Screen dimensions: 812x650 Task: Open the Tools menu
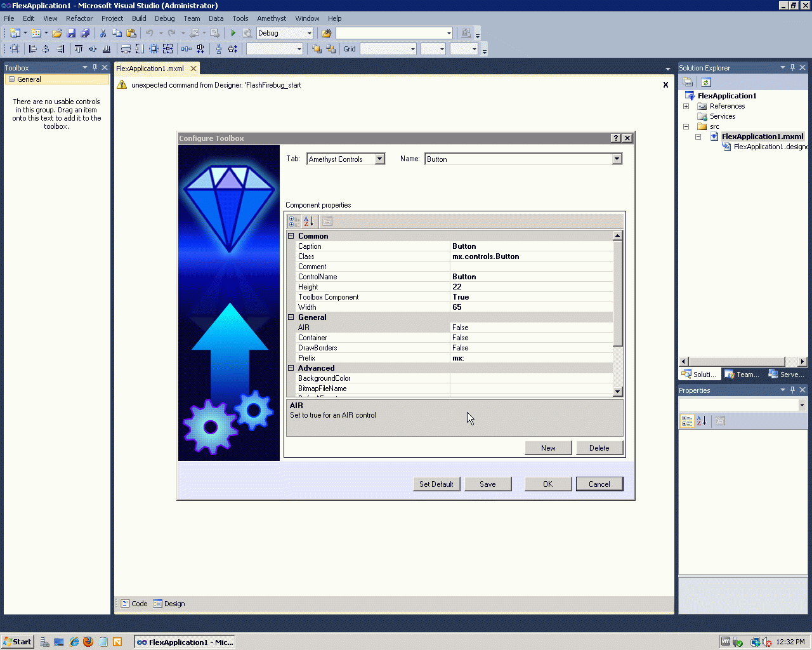click(x=240, y=18)
